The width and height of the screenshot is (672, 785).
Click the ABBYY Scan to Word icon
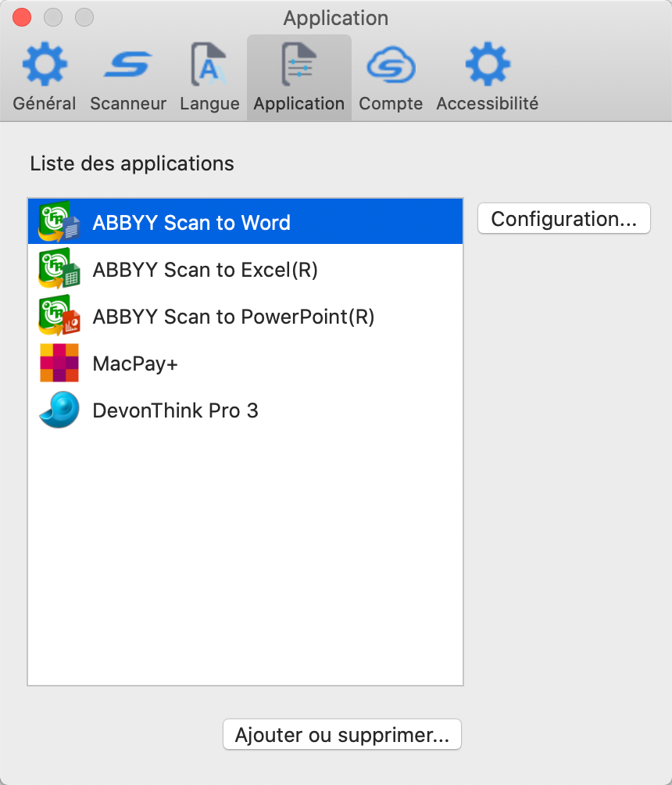click(59, 222)
